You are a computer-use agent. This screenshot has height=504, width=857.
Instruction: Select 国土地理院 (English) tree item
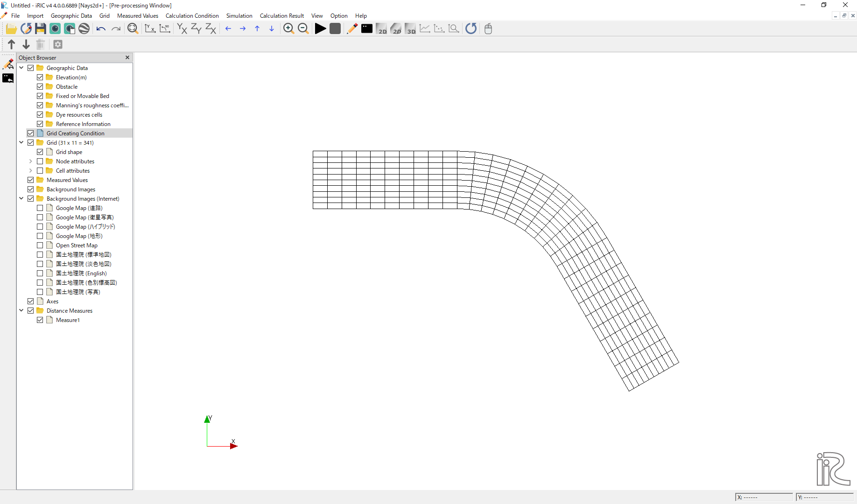click(x=81, y=273)
